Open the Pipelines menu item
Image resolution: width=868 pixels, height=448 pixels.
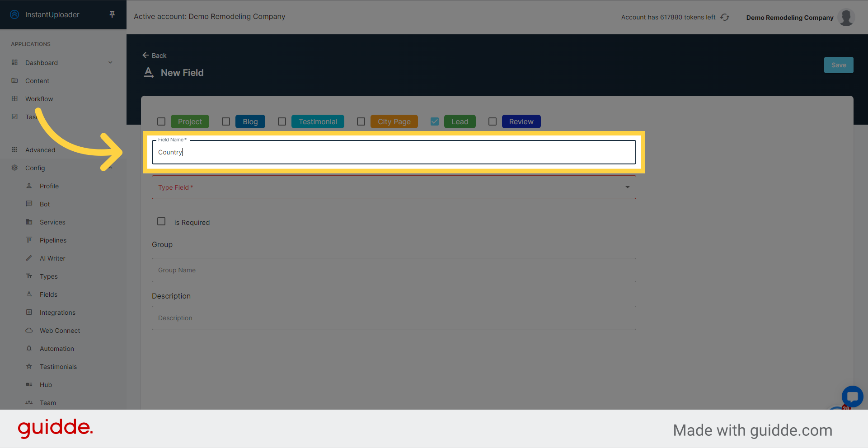coord(53,240)
